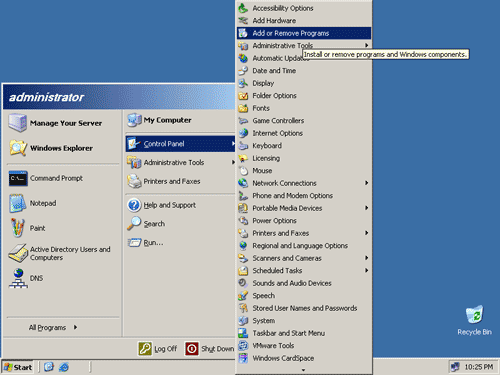This screenshot has height=375, width=500.
Task: Launch Command Prompt from Start menu
Action: click(x=63, y=178)
